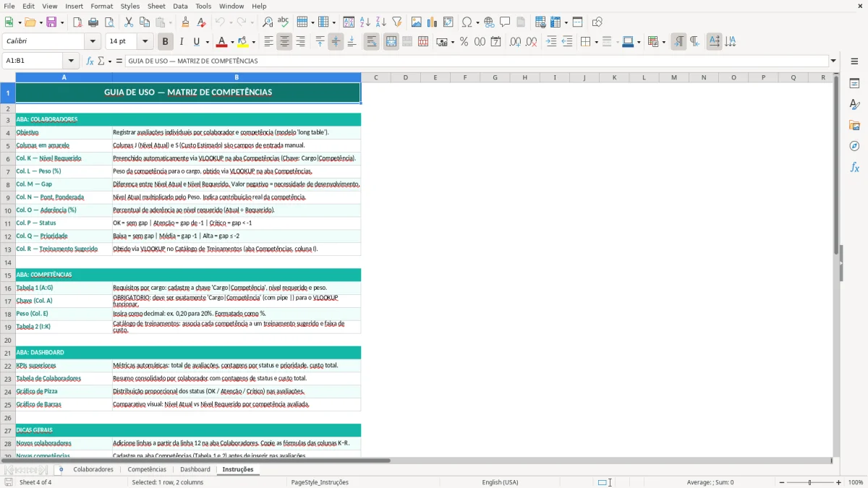
Task: Open Insert Special Character
Action: (x=467, y=22)
